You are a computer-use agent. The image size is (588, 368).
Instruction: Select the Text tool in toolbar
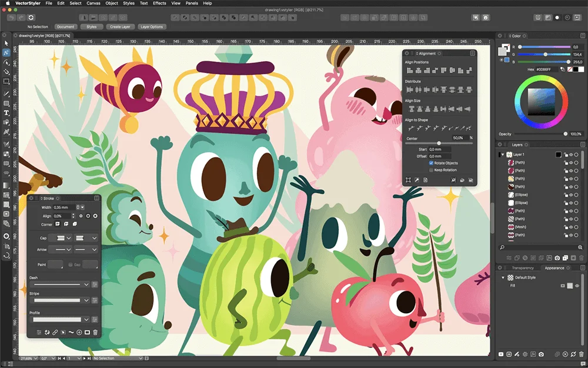[x=6, y=112]
